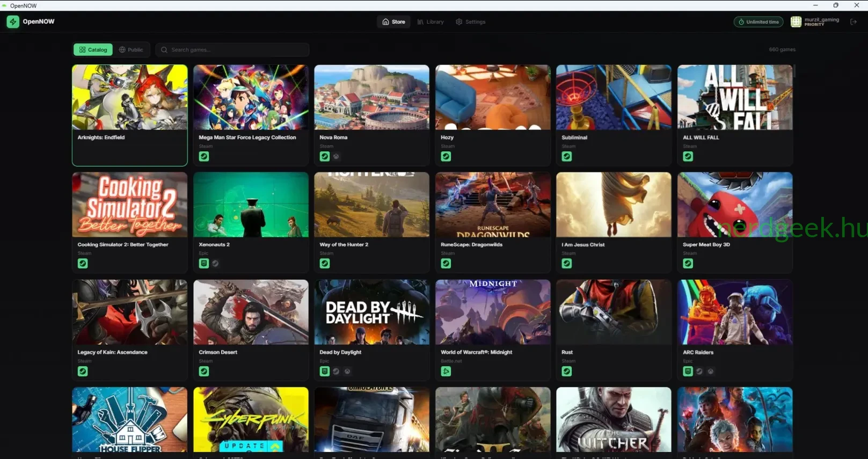Image resolution: width=868 pixels, height=459 pixels.
Task: Pick the Xbox icon under Dead by Daylight
Action: (347, 371)
